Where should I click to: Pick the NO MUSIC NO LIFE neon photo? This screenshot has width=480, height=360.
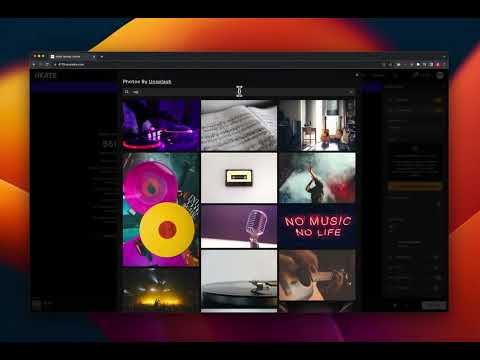[317, 227]
